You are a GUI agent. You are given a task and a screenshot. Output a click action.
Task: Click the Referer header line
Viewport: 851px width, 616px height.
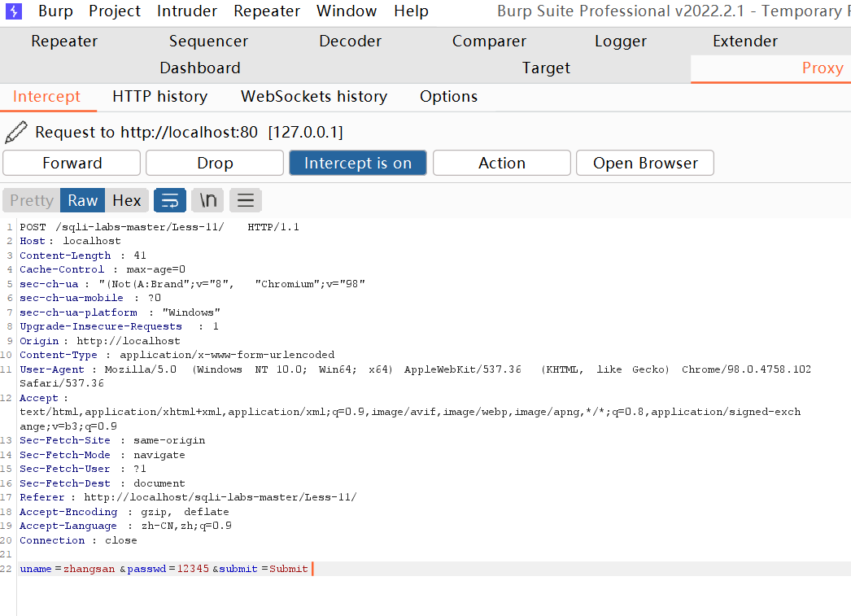point(188,497)
